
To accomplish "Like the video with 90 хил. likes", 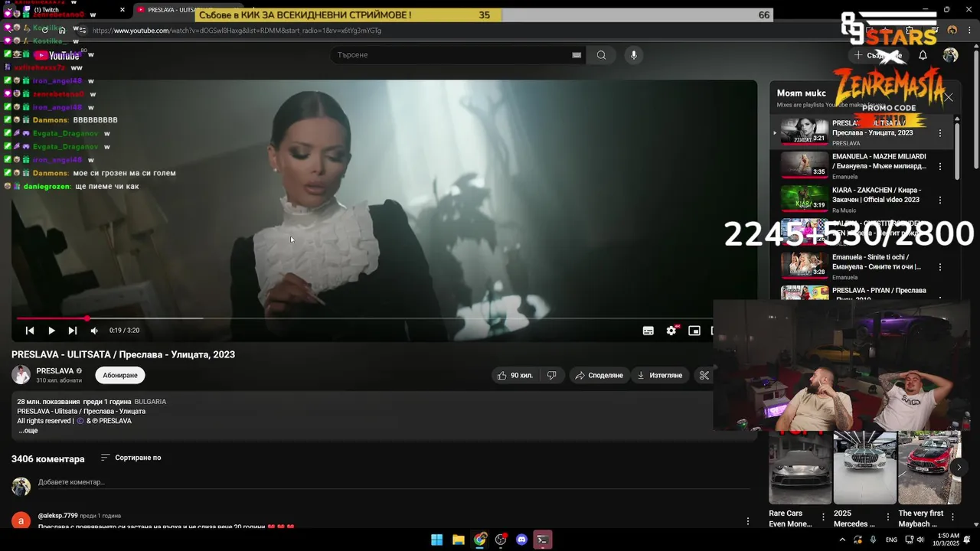I will tap(514, 375).
